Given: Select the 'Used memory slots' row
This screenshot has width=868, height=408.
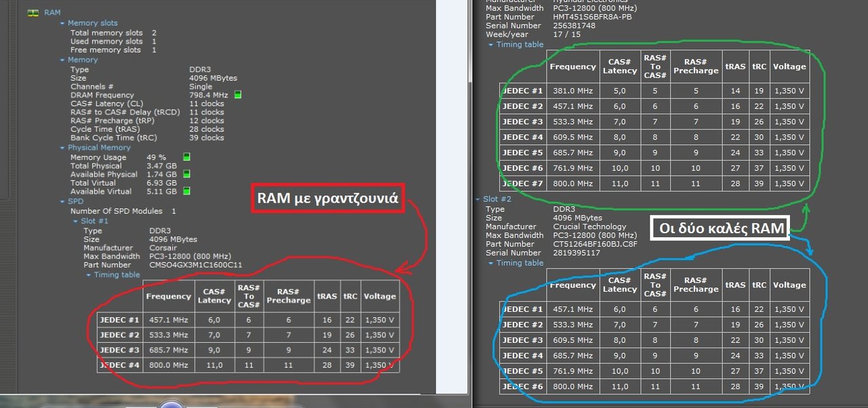Looking at the screenshot, I should click(113, 41).
